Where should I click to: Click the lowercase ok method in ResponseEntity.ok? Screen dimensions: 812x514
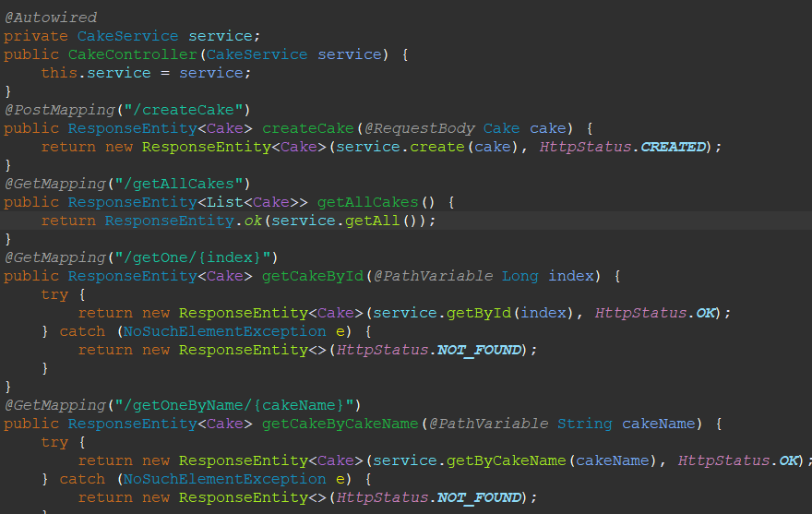(253, 221)
